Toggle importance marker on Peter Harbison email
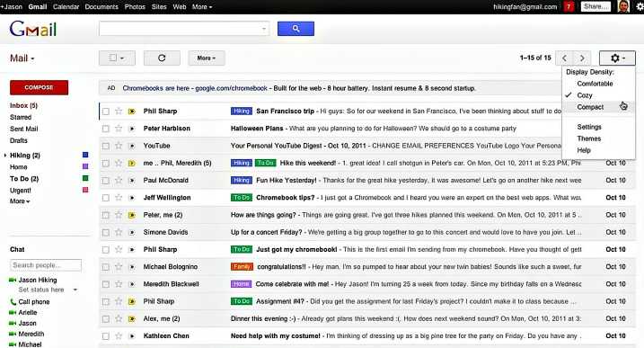 tap(132, 129)
